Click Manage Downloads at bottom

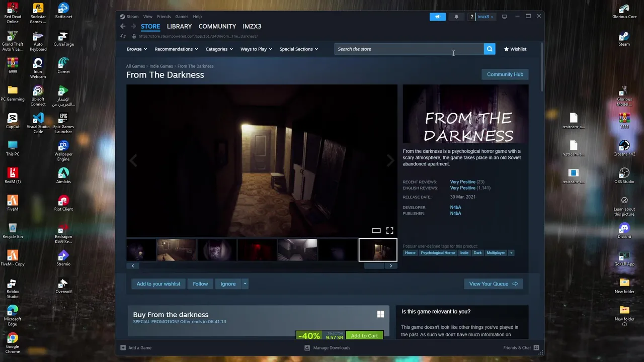point(327,347)
